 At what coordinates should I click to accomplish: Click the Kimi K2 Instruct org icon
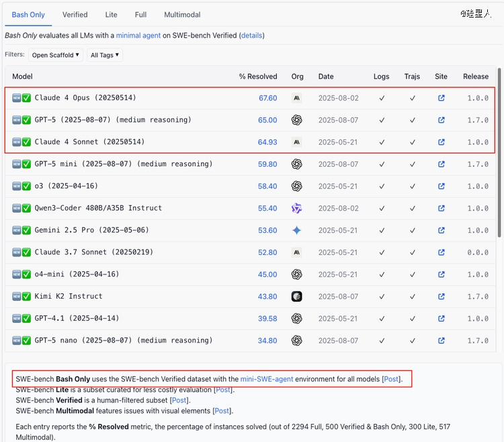tap(297, 297)
